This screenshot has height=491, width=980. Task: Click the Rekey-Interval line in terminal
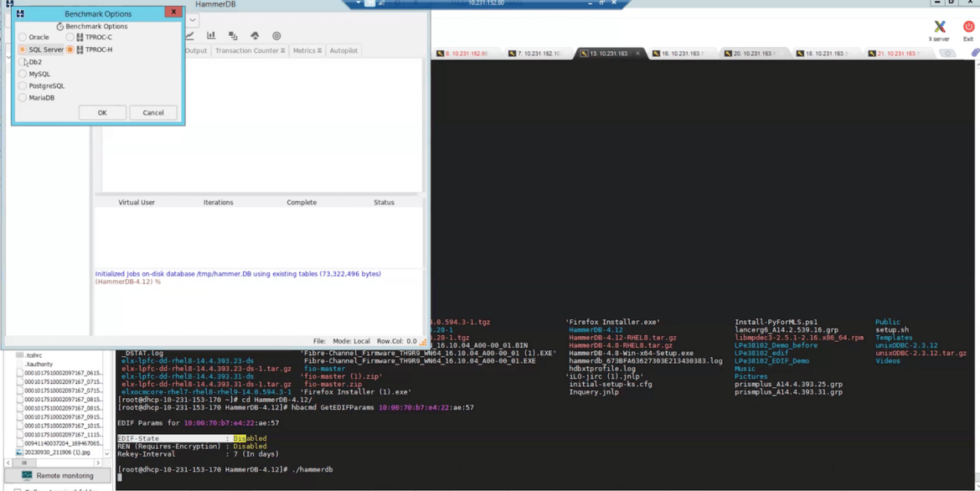[x=198, y=454]
